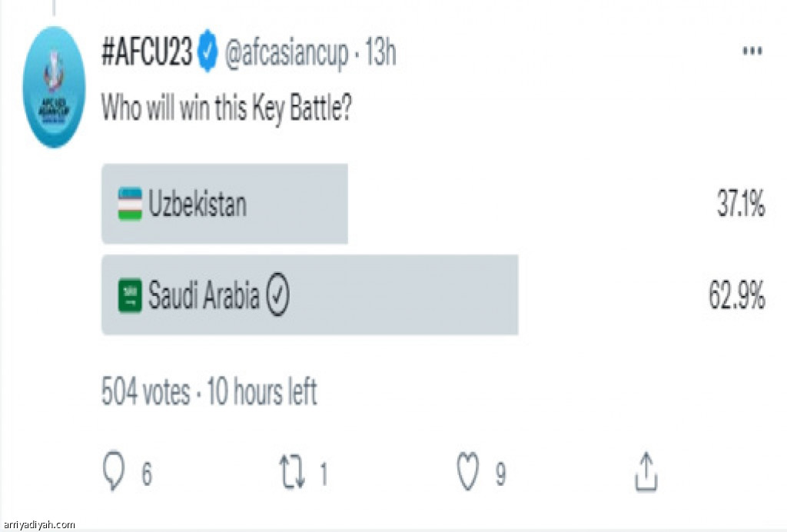Click the 37.1% result percentage

[739, 204]
